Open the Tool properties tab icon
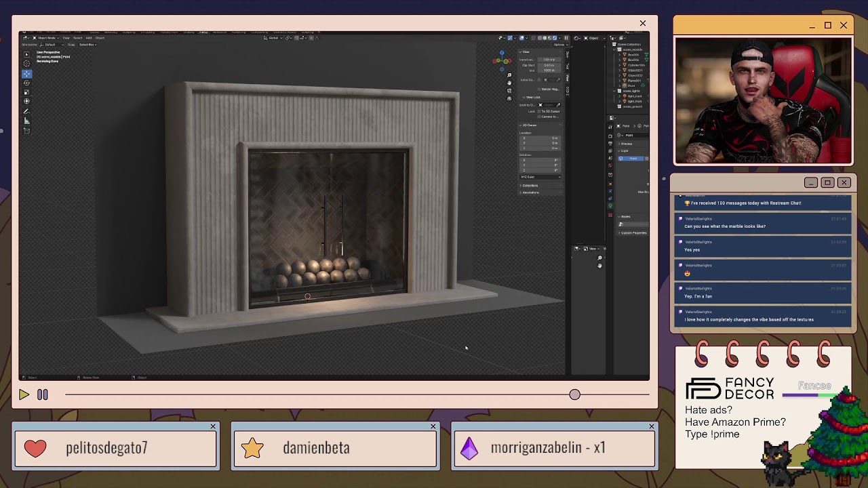 pyautogui.click(x=610, y=127)
